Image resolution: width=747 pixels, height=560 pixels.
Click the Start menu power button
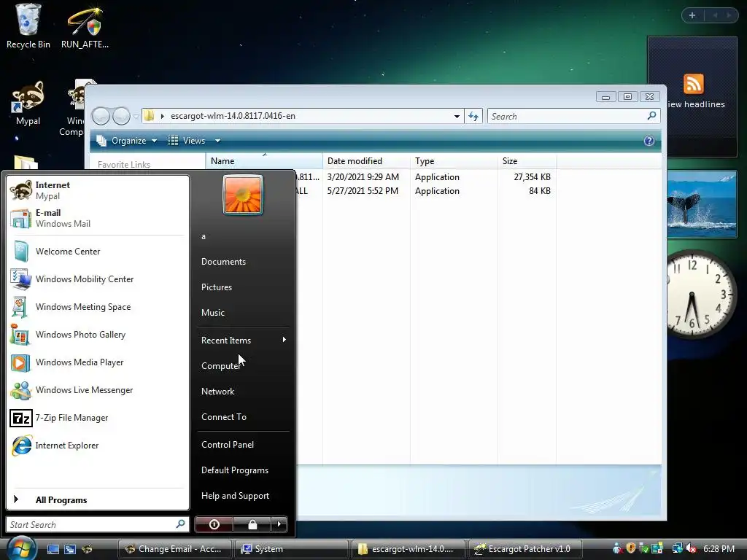click(214, 524)
